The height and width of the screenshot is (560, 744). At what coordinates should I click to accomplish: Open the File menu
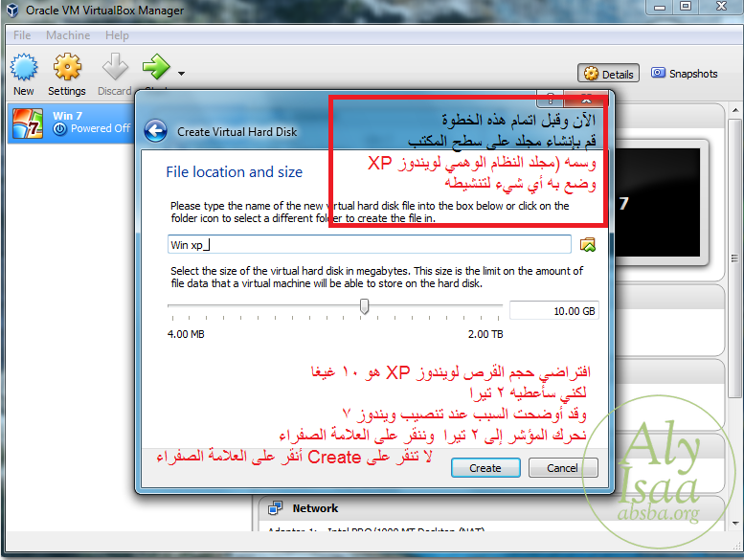(x=21, y=35)
